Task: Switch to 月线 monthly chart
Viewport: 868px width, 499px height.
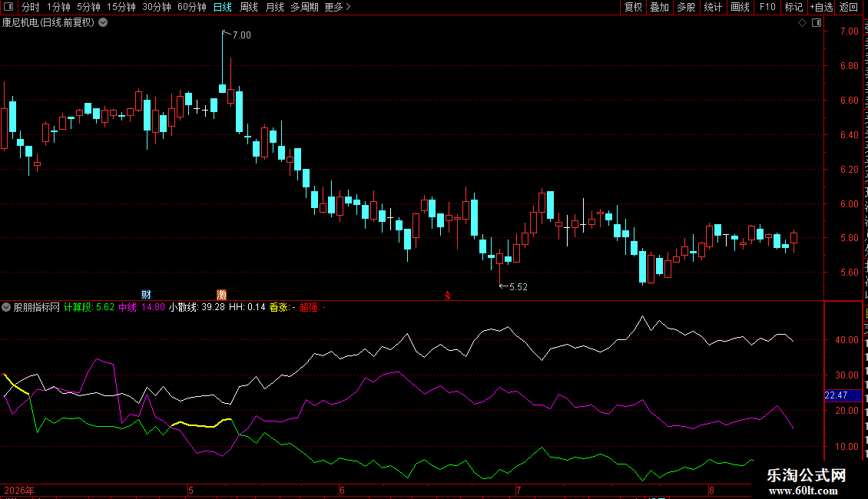Action: tap(274, 7)
